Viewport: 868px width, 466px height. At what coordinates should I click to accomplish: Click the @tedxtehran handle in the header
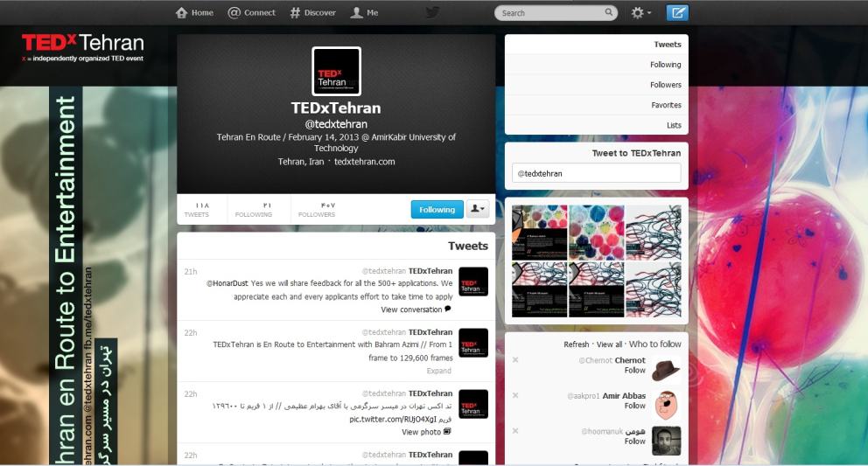coord(336,124)
